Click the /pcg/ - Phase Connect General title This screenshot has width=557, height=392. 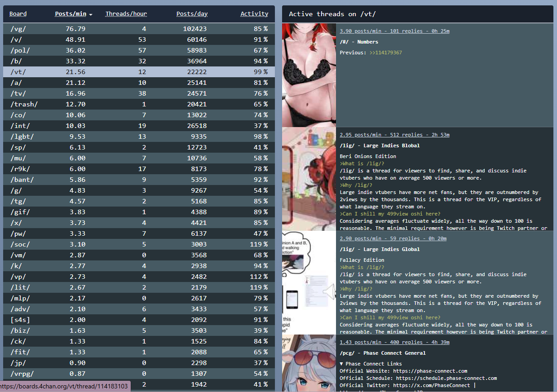coord(383,353)
